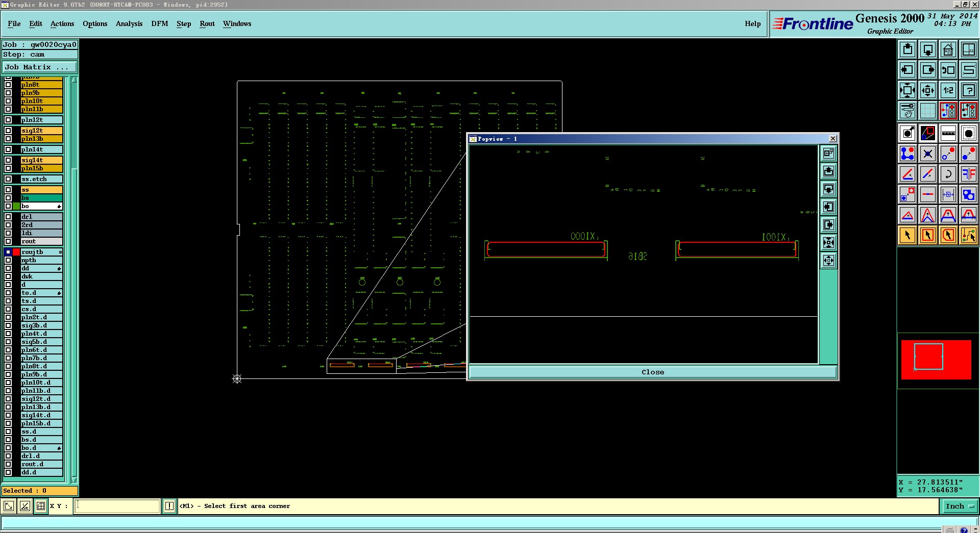
Task: Select the rectangle area selection arrow tool
Action: point(928,235)
